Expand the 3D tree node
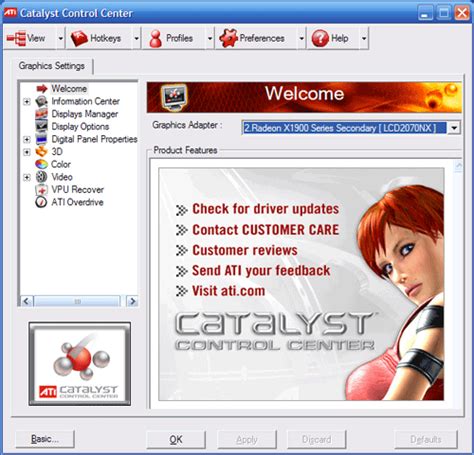The height and width of the screenshot is (455, 474). coord(27,152)
